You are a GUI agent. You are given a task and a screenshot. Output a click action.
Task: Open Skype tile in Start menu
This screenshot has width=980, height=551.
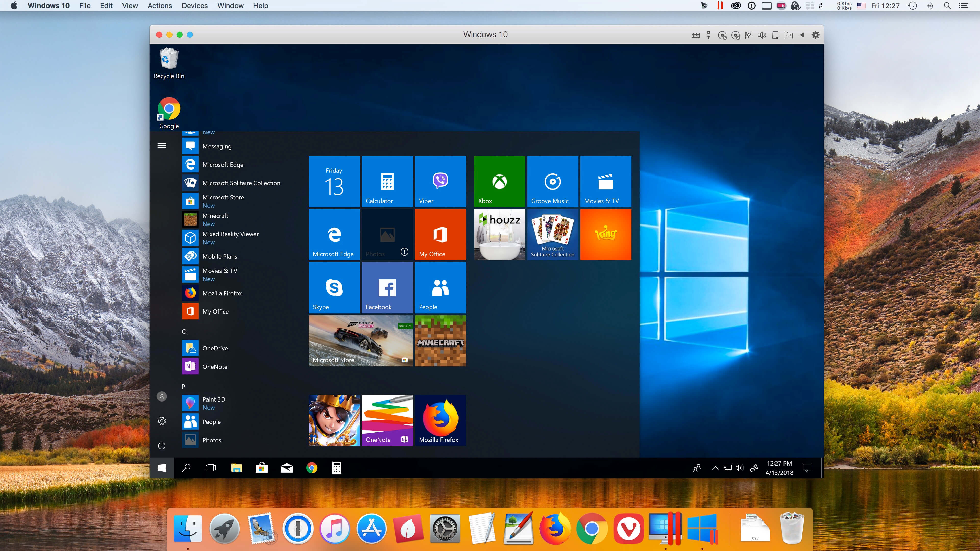(x=334, y=287)
